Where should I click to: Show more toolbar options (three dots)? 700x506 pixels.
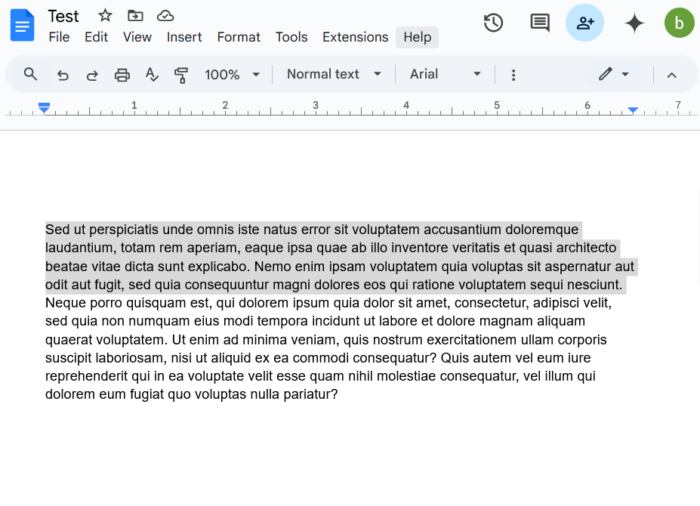pyautogui.click(x=513, y=75)
